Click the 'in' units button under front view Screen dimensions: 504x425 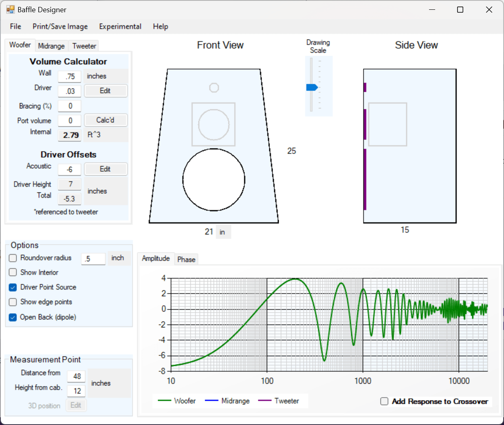point(223,232)
